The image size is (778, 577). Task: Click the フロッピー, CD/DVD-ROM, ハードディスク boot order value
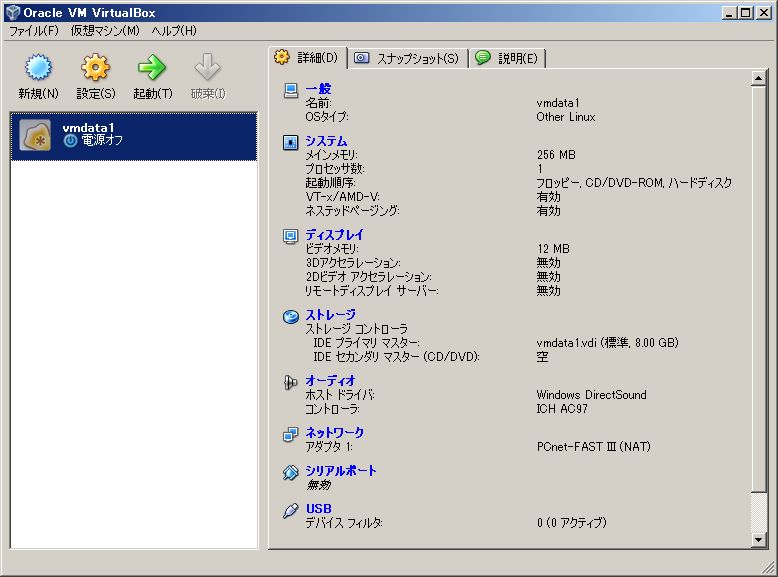(634, 183)
